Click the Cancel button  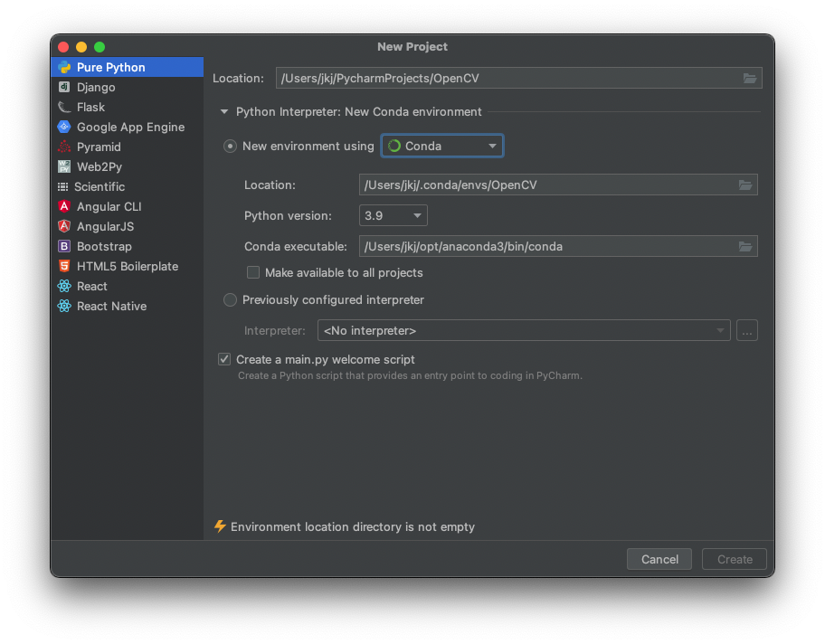[659, 559]
